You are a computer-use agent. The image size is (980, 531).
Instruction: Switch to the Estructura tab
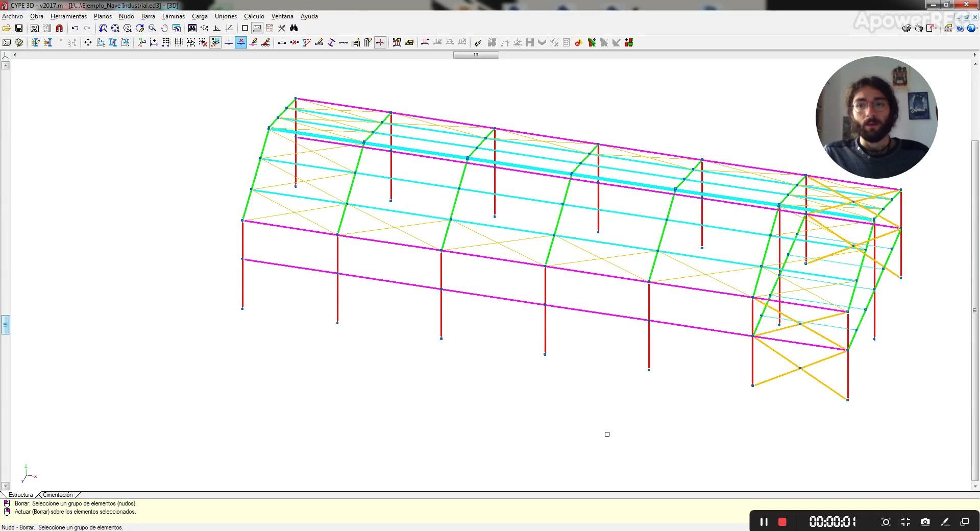[x=20, y=495]
